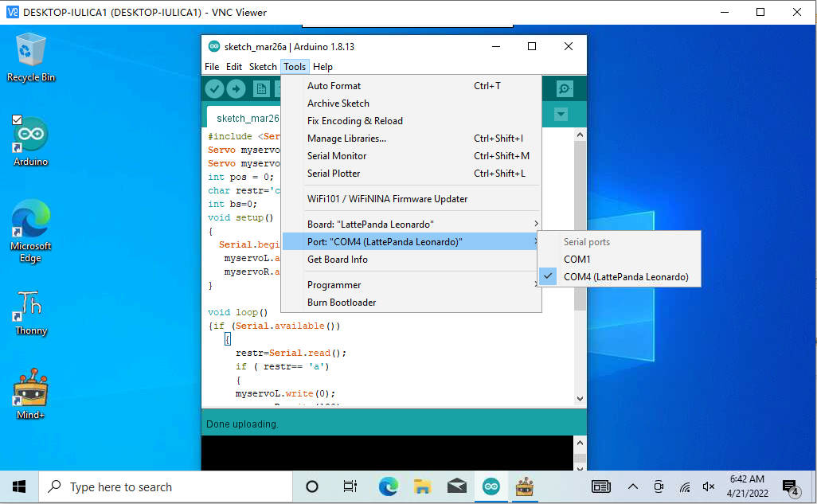This screenshot has height=504, width=817.
Task: Select COM1 serial port
Action: [x=619, y=259]
